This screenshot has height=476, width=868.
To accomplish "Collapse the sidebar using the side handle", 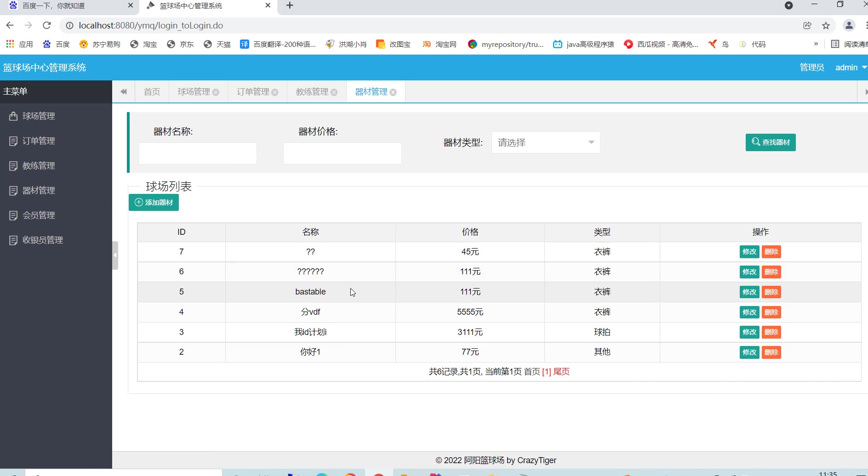I will click(x=115, y=255).
